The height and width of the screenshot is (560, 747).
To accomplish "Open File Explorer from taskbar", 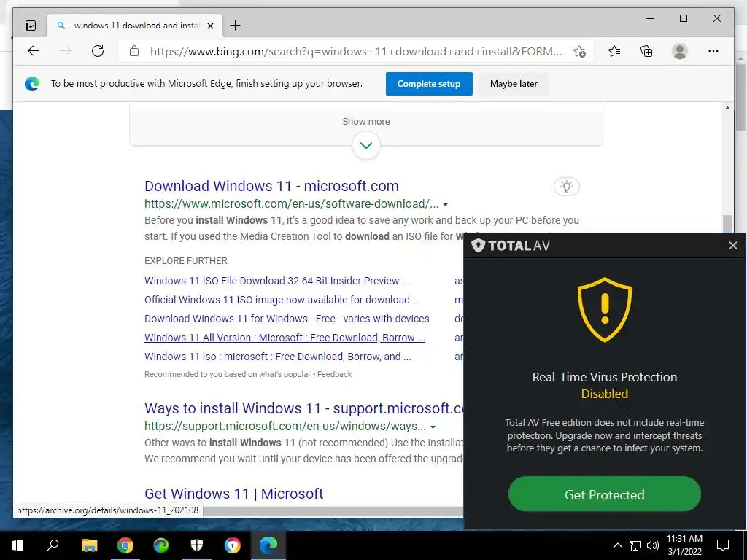I will 89,545.
